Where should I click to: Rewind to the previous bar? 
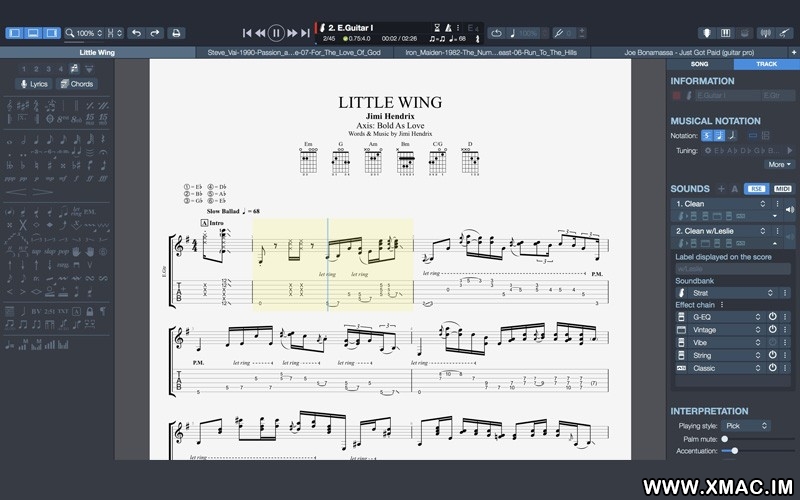(x=260, y=33)
